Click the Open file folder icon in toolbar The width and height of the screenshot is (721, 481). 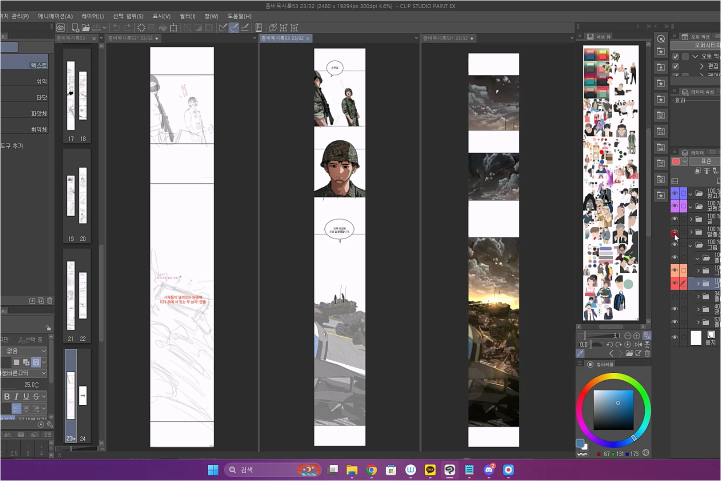tap(86, 28)
